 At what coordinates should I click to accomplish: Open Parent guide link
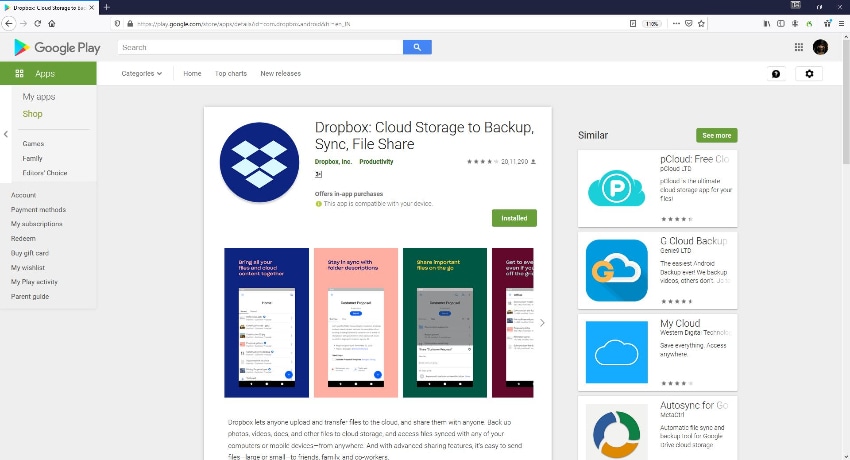pos(30,296)
